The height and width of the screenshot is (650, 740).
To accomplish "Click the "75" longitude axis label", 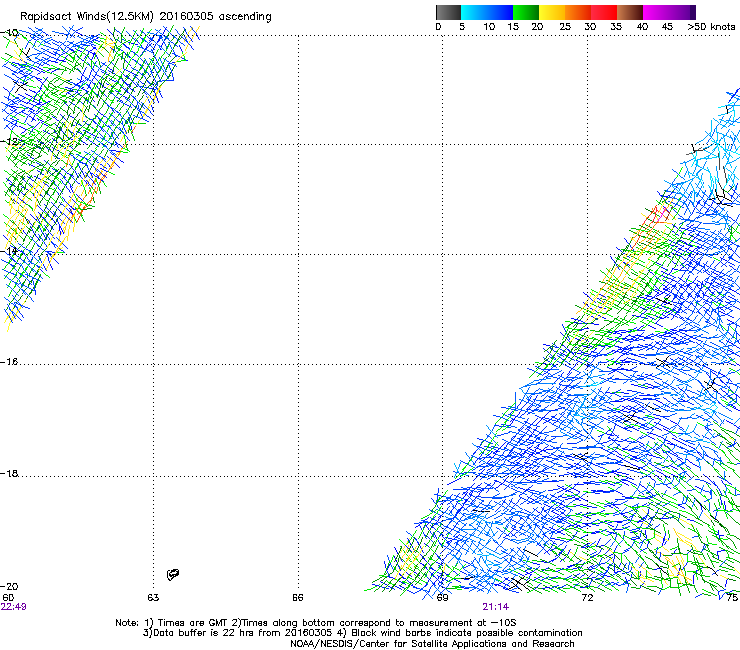I will click(732, 598).
